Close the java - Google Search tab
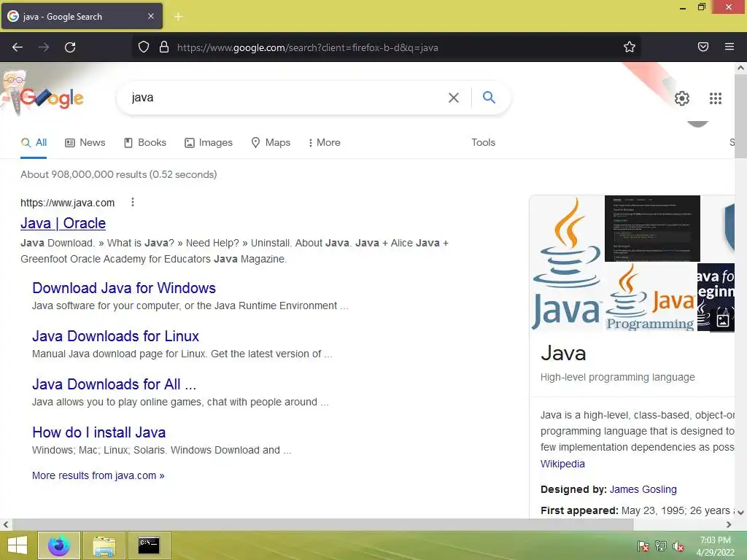Screen dimensions: 747x560 [x=150, y=16]
